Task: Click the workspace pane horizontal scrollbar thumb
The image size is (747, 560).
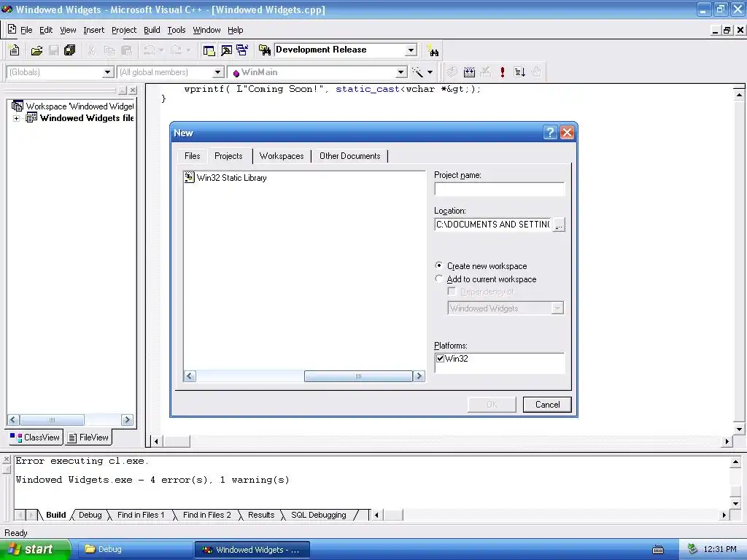Action: click(52, 420)
